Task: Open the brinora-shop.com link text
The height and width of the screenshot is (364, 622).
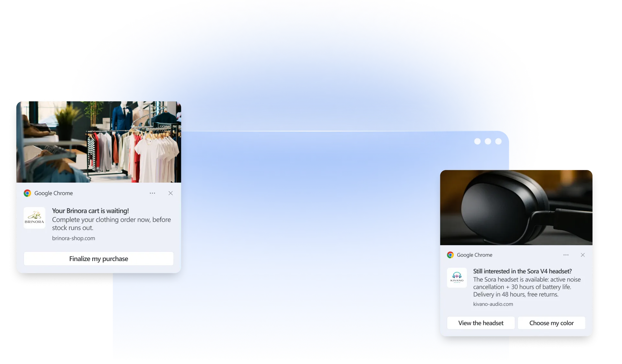Action: (74, 238)
